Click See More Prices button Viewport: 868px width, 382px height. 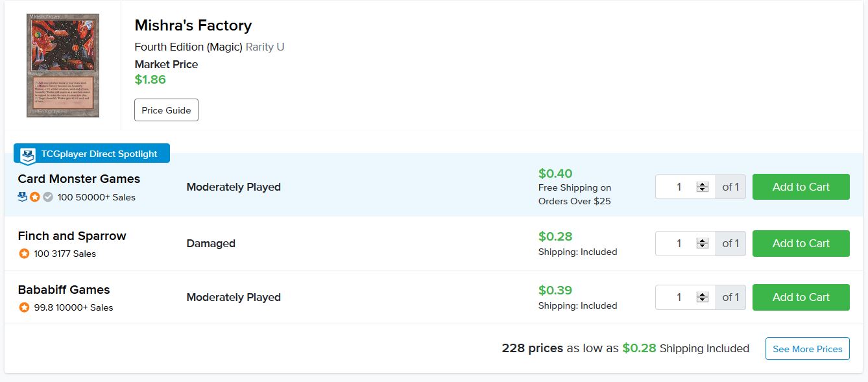click(x=807, y=349)
